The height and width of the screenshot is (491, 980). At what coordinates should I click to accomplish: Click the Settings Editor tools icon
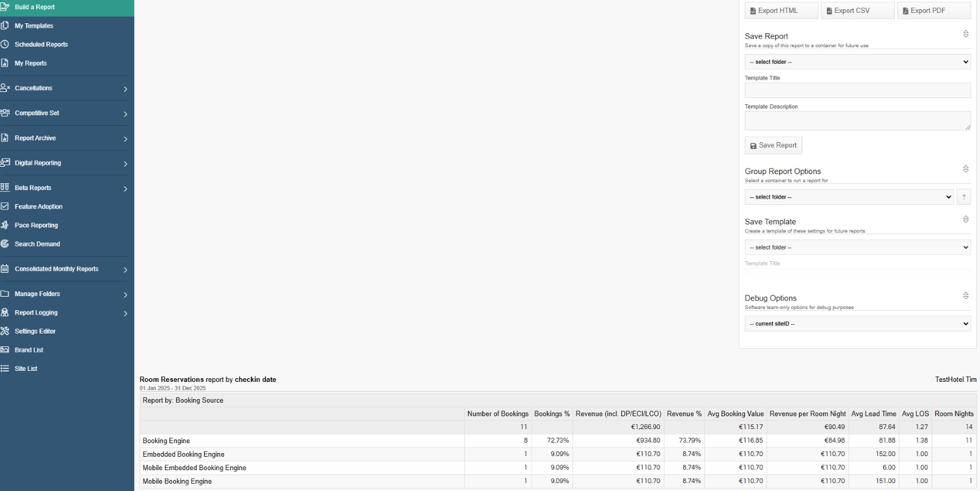click(4, 331)
